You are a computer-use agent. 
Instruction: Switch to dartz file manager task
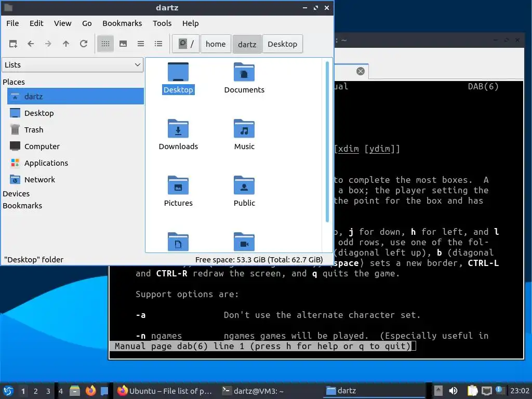(374, 391)
